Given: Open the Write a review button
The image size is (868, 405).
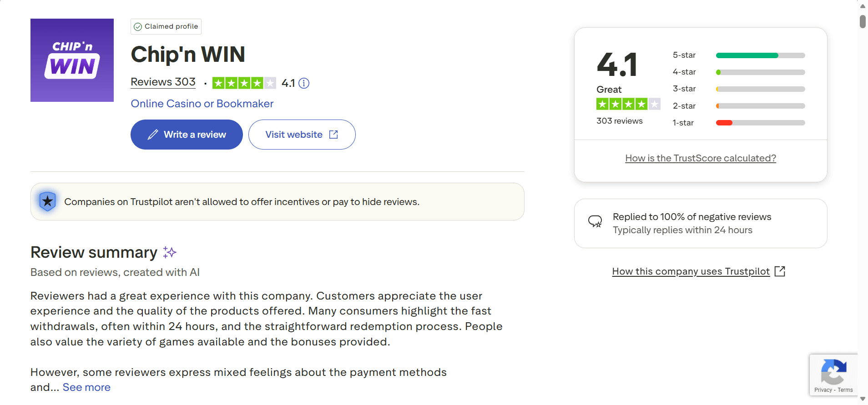Looking at the screenshot, I should [187, 135].
